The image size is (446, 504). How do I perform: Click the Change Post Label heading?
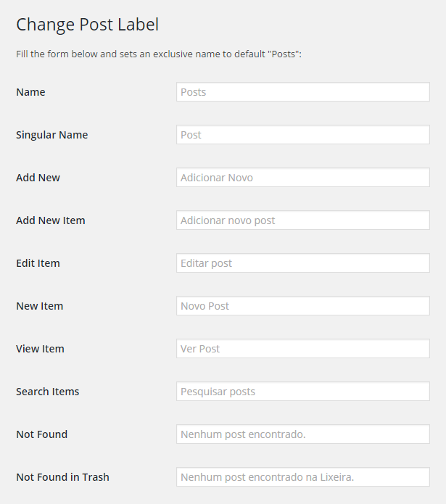[88, 25]
